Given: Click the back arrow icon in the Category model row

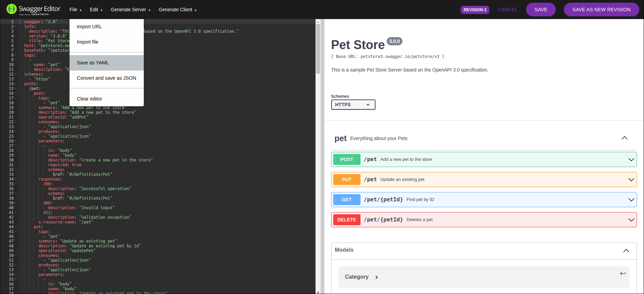Looking at the screenshot, I should (x=623, y=274).
